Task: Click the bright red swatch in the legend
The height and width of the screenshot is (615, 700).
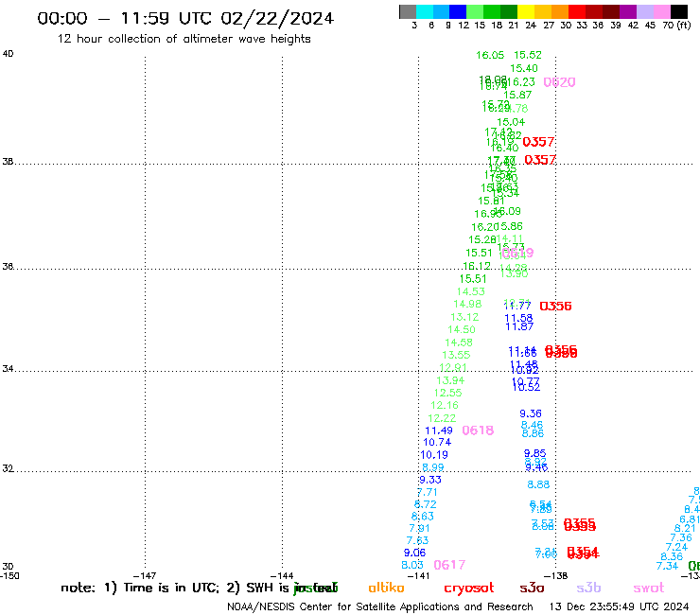Action: pyautogui.click(x=577, y=11)
